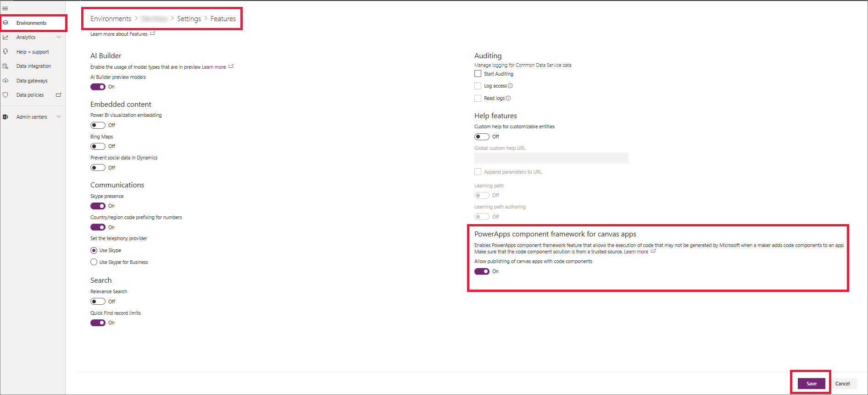Screen dimensions: 868x395
Task: Check the Log access checkbox
Action: point(478,86)
